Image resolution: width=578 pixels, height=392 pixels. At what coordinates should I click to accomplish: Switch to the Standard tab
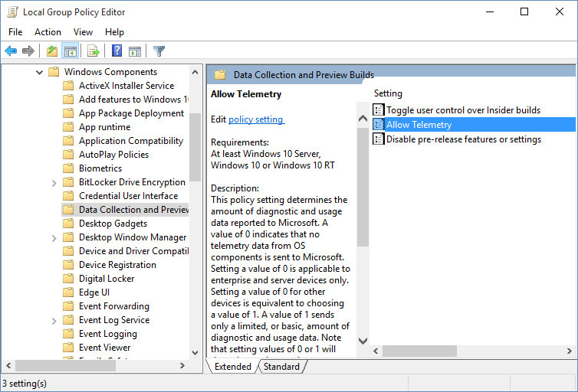point(281,367)
